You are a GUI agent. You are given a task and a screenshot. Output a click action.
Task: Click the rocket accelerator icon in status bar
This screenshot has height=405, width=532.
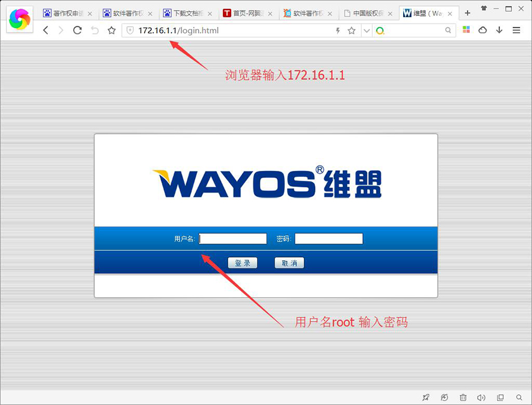[x=426, y=397]
